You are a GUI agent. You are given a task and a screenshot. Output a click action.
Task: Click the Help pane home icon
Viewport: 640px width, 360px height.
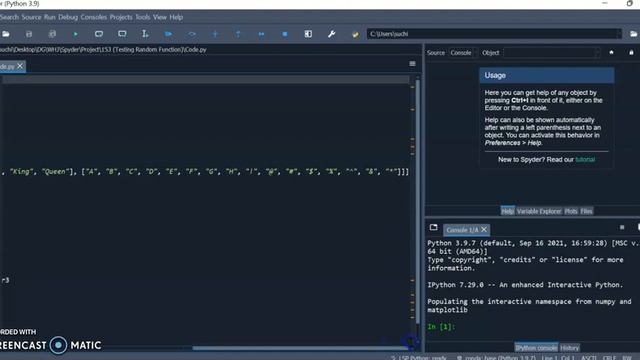611,52
